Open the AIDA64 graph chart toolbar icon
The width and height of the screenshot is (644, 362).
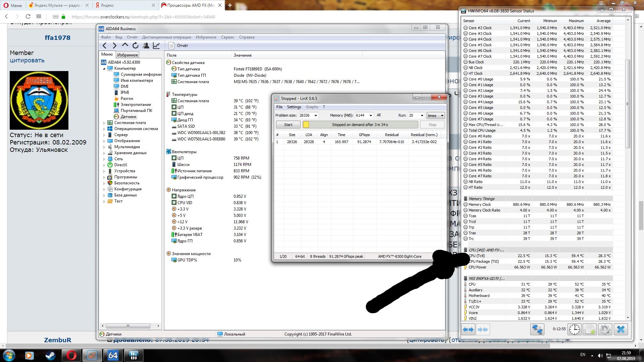[x=156, y=46]
